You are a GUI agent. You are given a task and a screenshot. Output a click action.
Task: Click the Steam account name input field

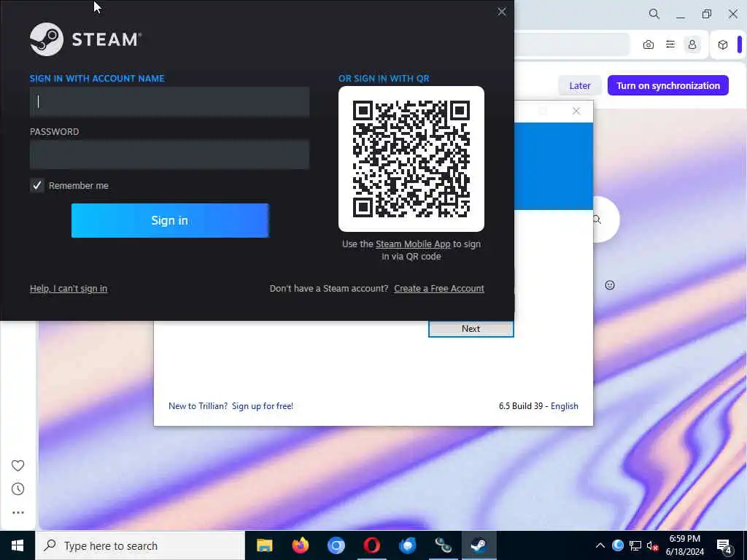point(169,102)
